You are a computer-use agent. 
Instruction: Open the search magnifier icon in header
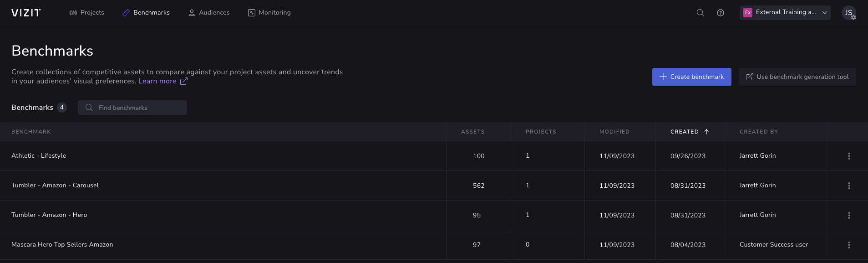click(700, 13)
